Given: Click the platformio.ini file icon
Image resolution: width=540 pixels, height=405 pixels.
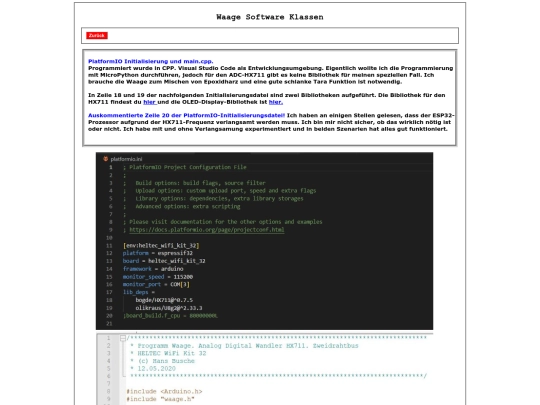Looking at the screenshot, I should tap(105, 159).
